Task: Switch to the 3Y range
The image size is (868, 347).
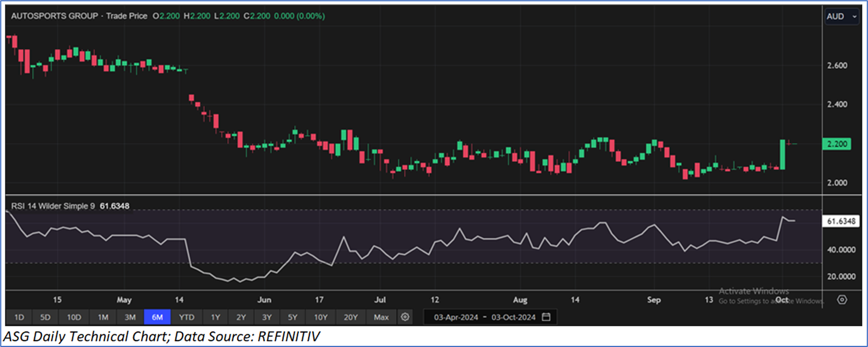Action: pos(267,317)
